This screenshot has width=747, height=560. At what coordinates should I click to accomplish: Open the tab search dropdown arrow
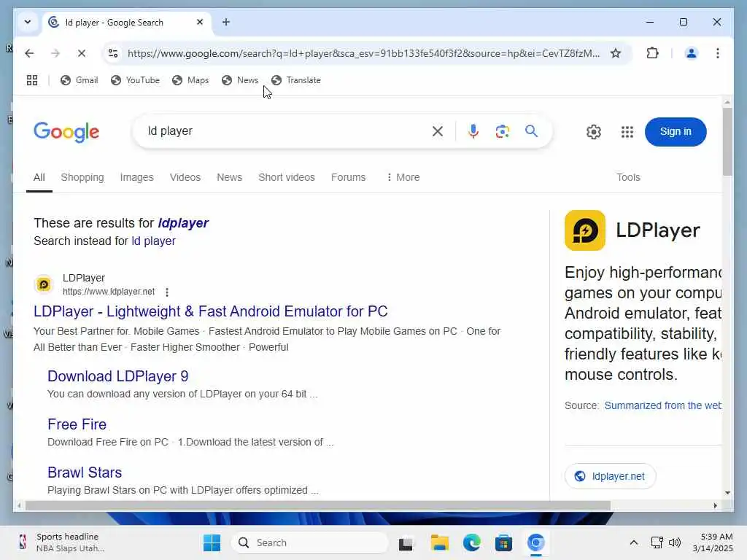tap(28, 22)
